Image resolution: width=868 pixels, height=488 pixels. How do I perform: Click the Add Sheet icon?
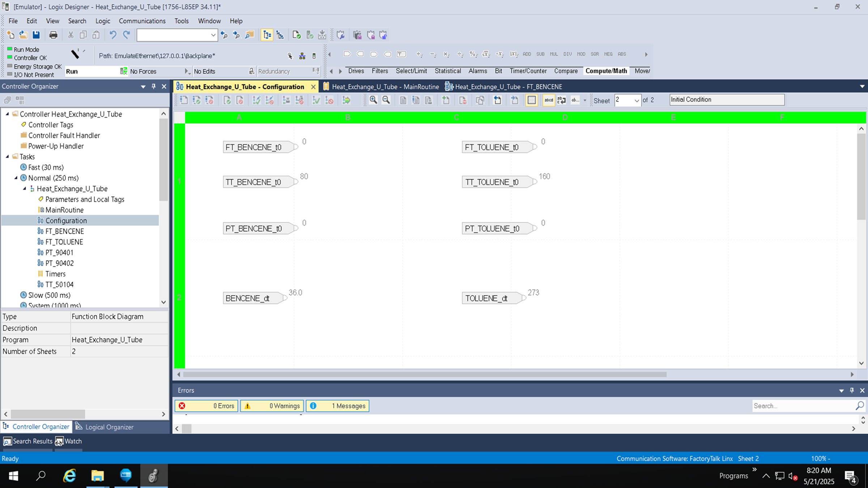[446, 100]
